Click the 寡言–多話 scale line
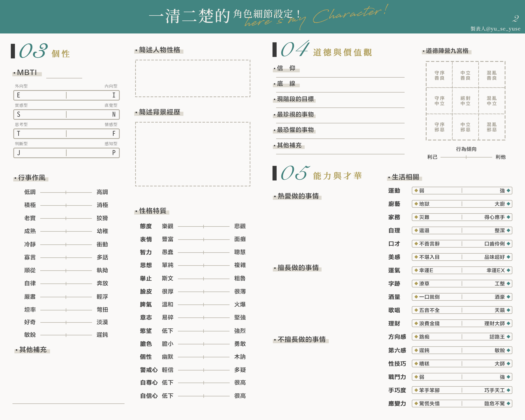This screenshot has width=525, height=420. 66,257
